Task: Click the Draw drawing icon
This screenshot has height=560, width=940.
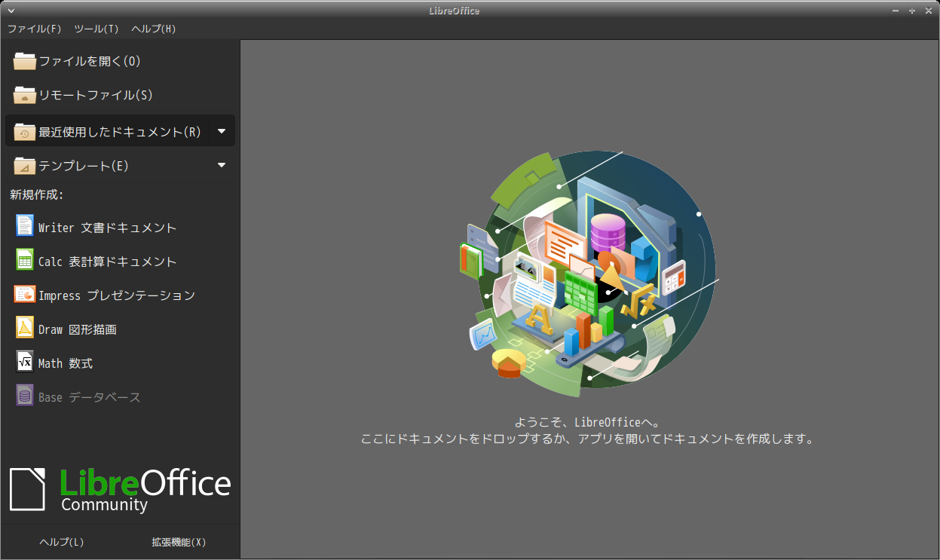Action: (x=25, y=328)
